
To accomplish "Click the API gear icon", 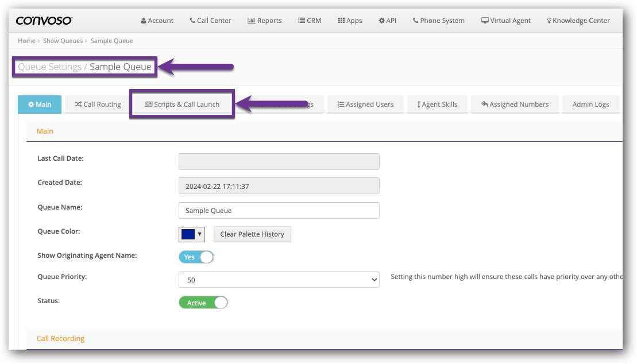I will pos(381,21).
